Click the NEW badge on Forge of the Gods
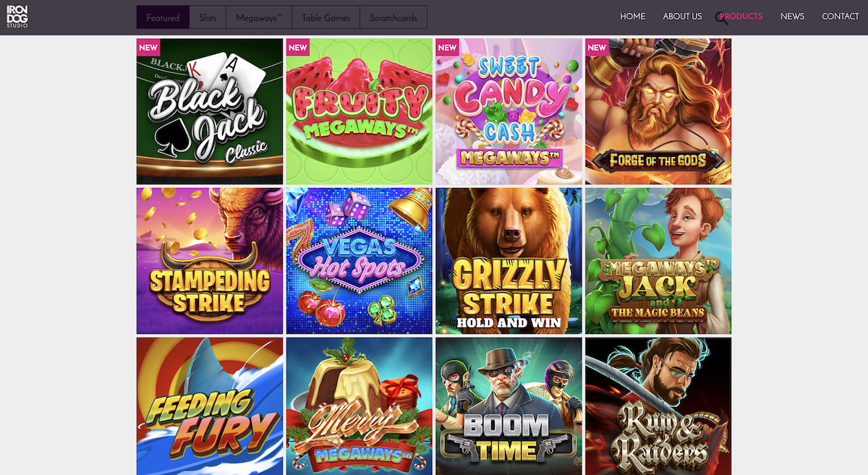868x475 pixels. (597, 48)
